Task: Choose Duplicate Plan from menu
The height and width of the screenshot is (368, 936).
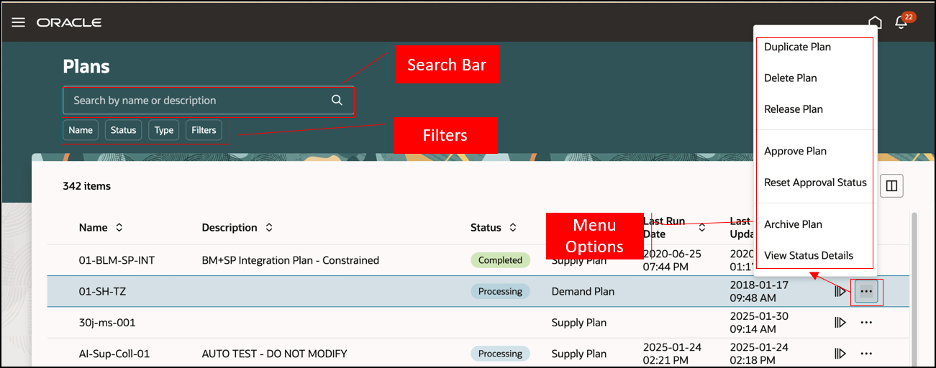Action: [x=798, y=47]
